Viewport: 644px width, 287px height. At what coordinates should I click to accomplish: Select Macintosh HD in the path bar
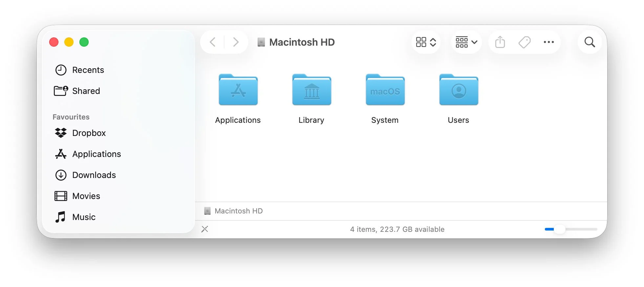[x=233, y=211]
